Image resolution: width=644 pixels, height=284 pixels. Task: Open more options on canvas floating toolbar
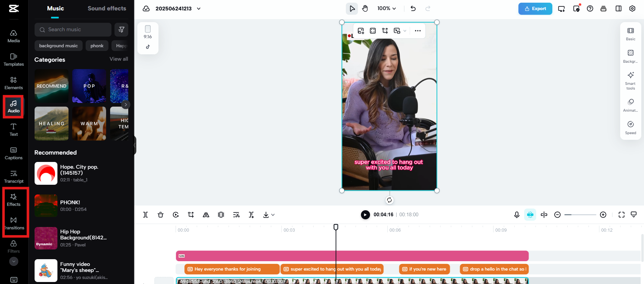tap(418, 31)
